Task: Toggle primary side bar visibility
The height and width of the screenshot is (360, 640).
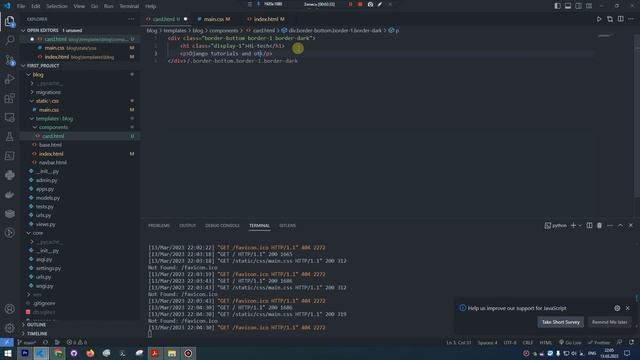Action: click(x=558, y=6)
